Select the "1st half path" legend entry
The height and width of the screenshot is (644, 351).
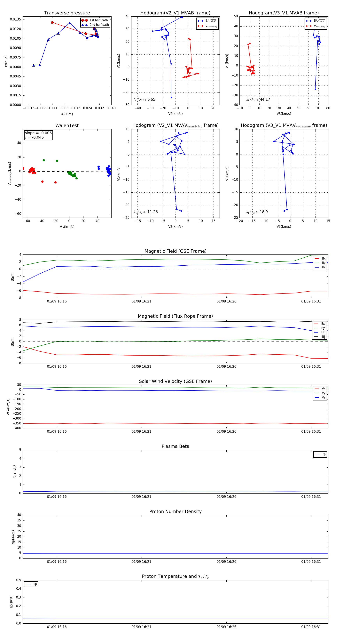coord(95,20)
